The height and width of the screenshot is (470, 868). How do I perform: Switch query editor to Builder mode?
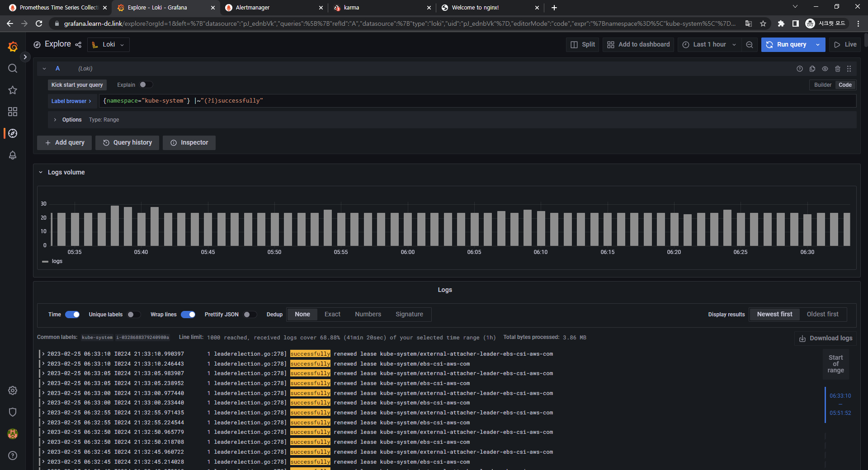(x=822, y=85)
